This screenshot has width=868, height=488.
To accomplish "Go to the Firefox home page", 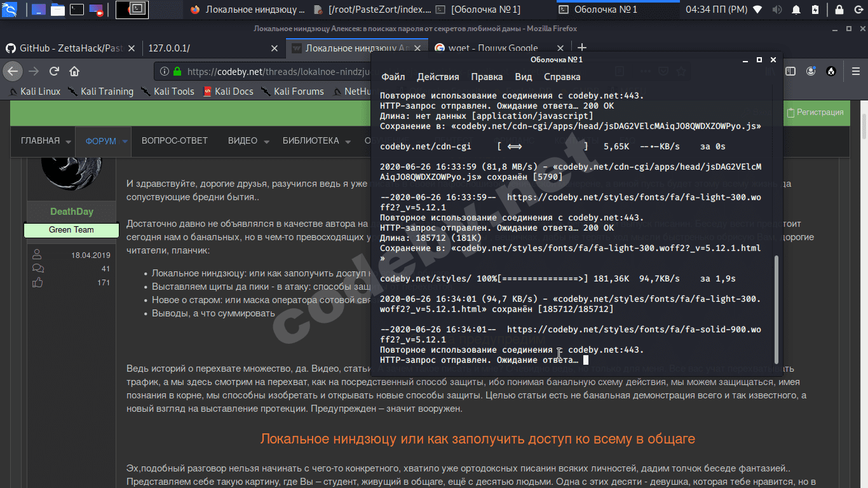I will pyautogui.click(x=74, y=71).
